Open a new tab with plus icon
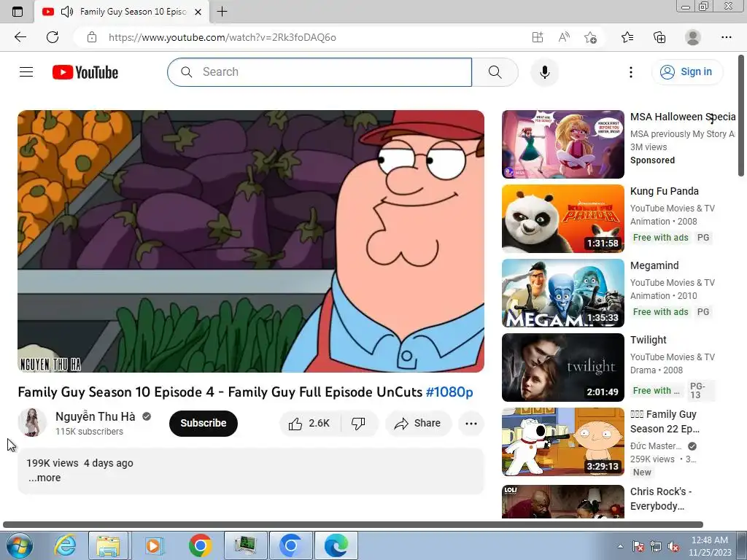The width and height of the screenshot is (747, 560). pyautogui.click(x=222, y=12)
